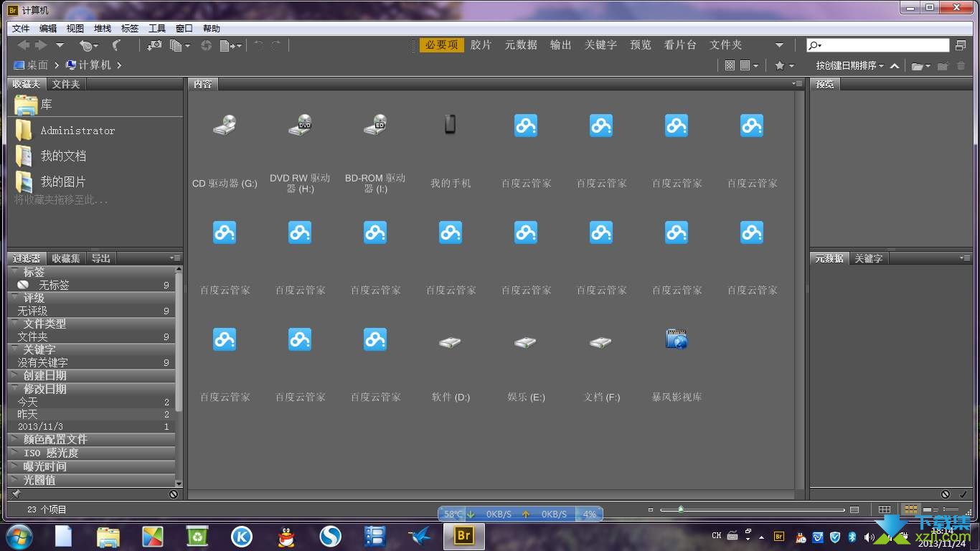Filter by 无评级 rating

click(91, 311)
